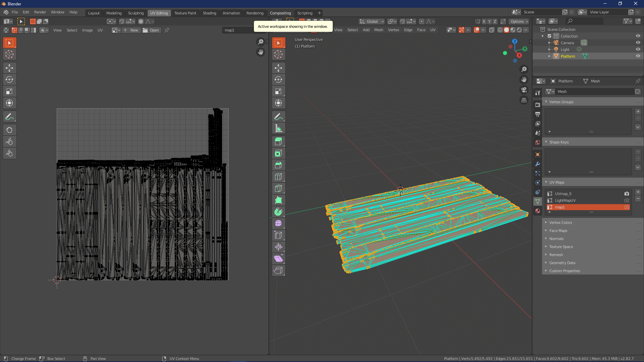
Task: Select the Loop Cut tool
Action: pyautogui.click(x=278, y=177)
